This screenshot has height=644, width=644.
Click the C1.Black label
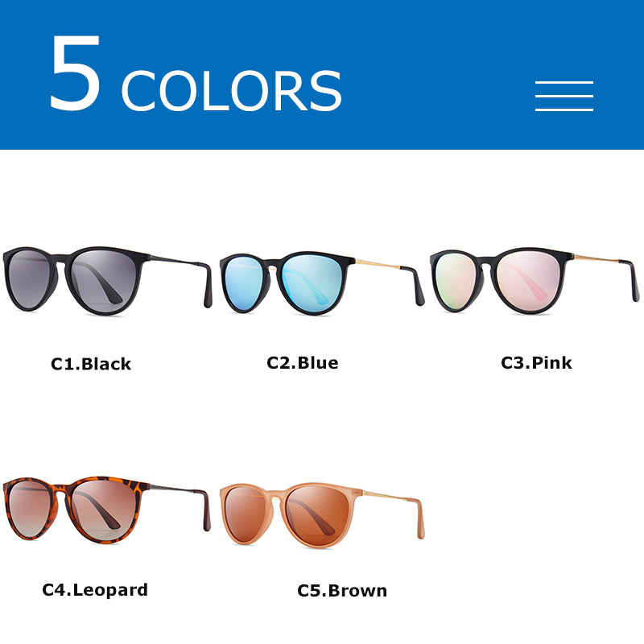(91, 364)
